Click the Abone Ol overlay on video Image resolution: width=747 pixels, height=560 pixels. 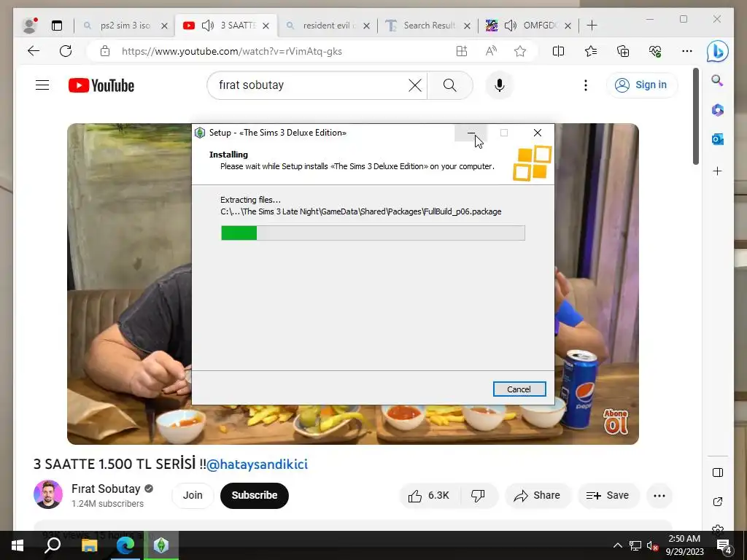(x=616, y=422)
